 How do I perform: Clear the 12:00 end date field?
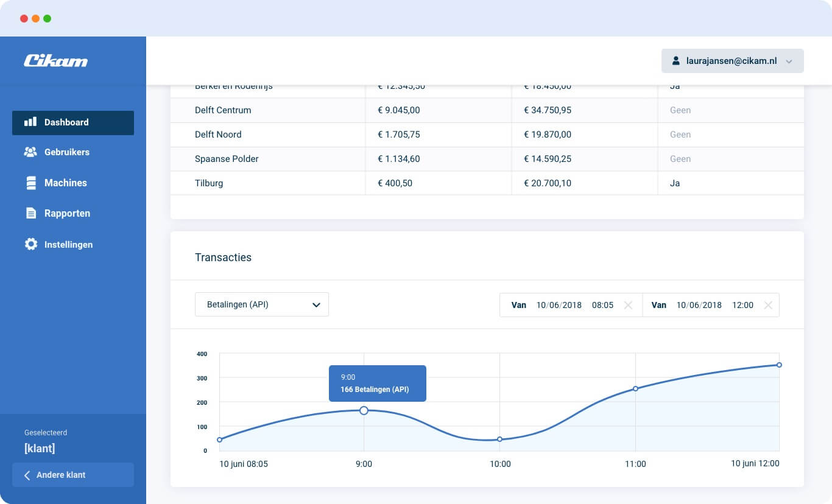click(768, 305)
